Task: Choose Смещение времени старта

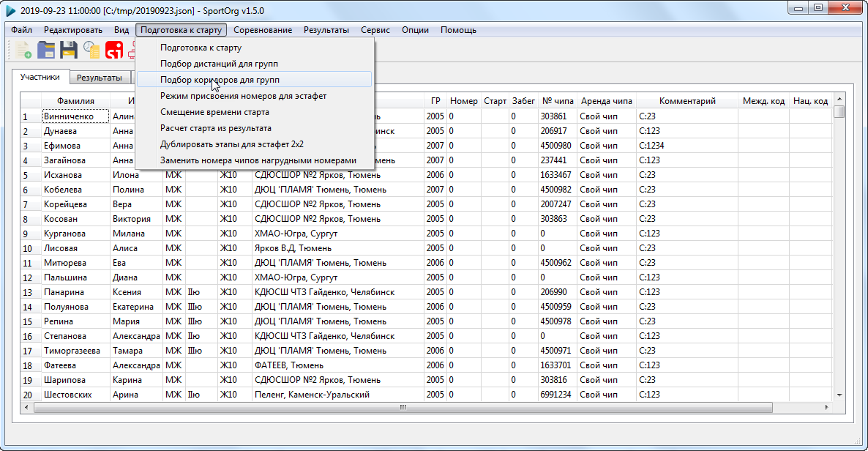Action: [x=255, y=112]
